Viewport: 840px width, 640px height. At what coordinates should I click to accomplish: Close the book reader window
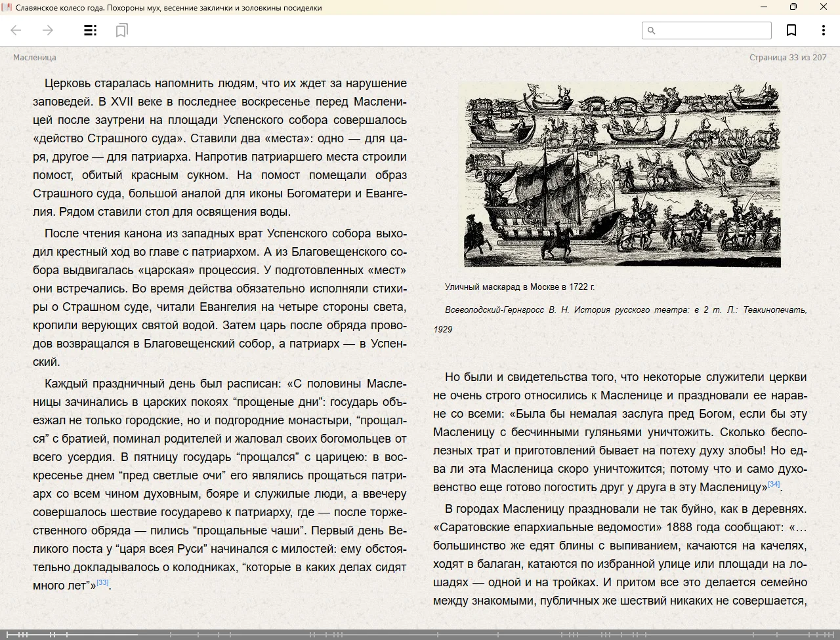824,7
